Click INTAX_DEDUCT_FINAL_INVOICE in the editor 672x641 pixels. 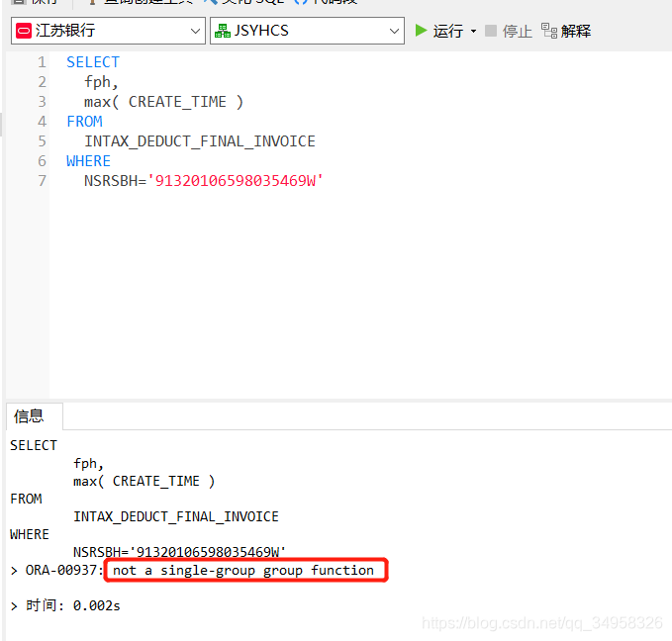[200, 141]
